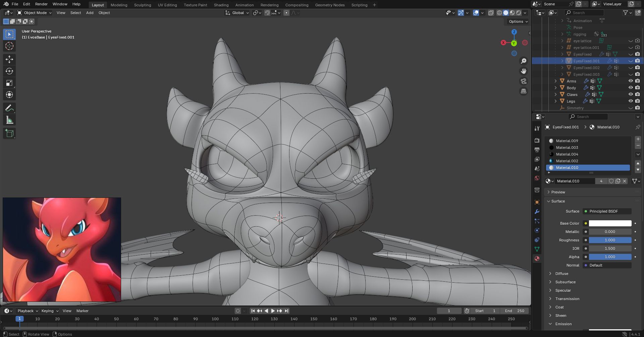Toggle camera view in viewport
The image size is (644, 337).
click(523, 81)
